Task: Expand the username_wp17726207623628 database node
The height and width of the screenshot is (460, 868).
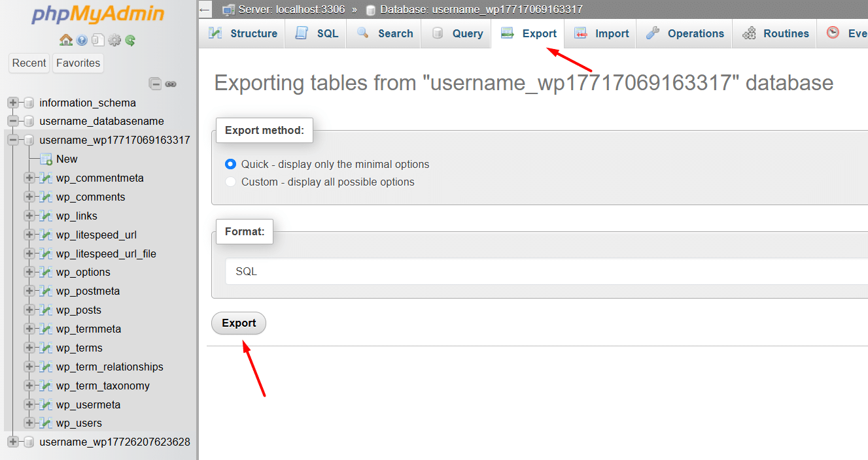Action: click(12, 442)
